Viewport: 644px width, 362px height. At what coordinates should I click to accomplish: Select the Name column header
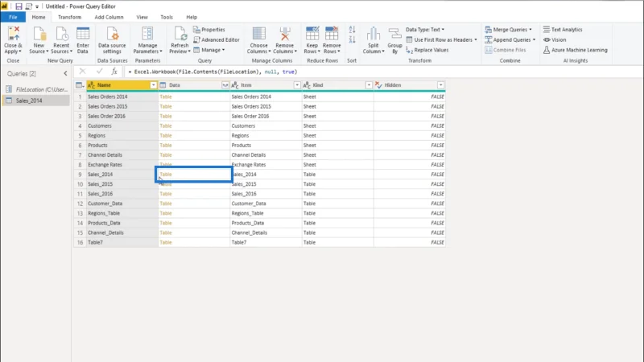[x=122, y=85]
